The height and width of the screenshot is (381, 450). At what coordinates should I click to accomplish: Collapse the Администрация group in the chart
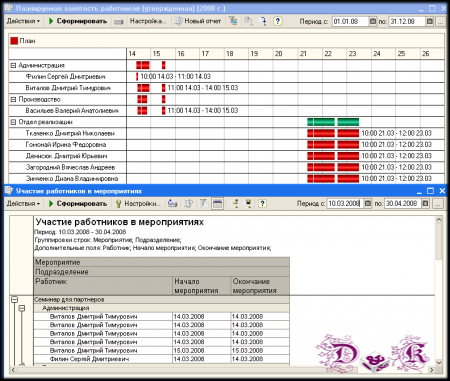tap(13, 65)
